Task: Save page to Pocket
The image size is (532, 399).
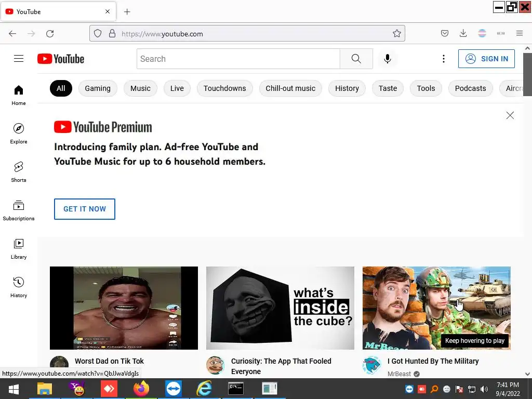Action: coord(445,34)
